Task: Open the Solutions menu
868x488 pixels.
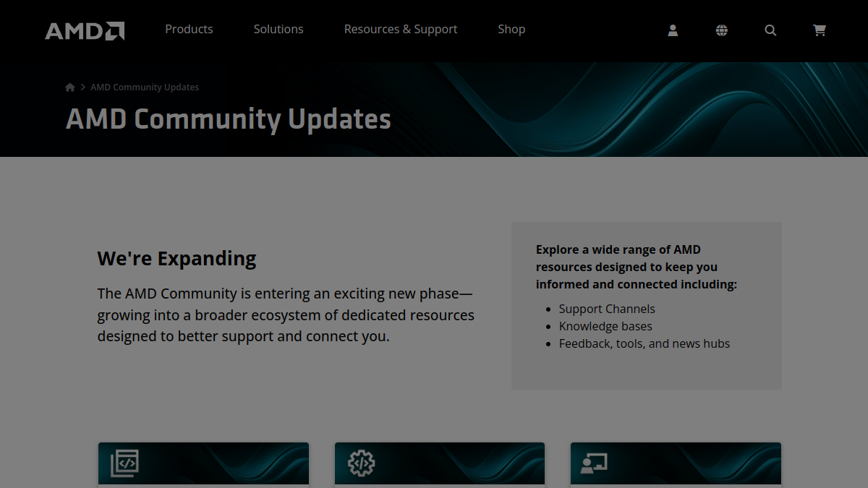Action: (278, 29)
